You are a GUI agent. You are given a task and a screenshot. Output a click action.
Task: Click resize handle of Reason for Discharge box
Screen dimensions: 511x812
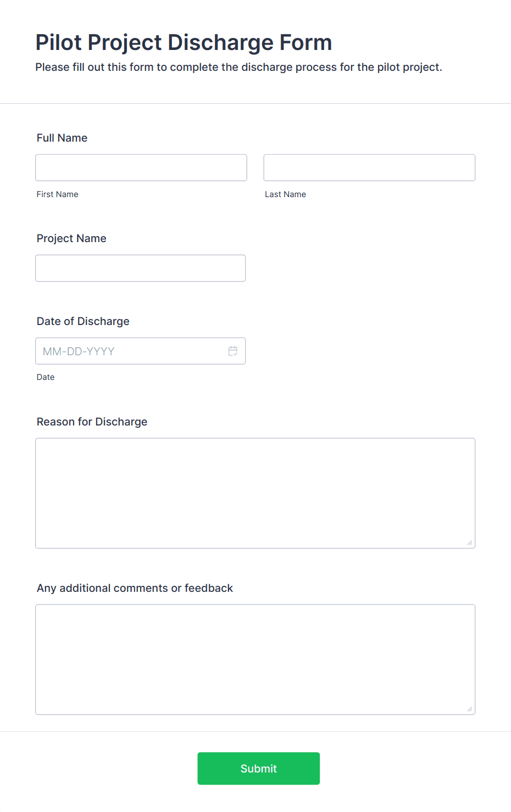pos(470,543)
